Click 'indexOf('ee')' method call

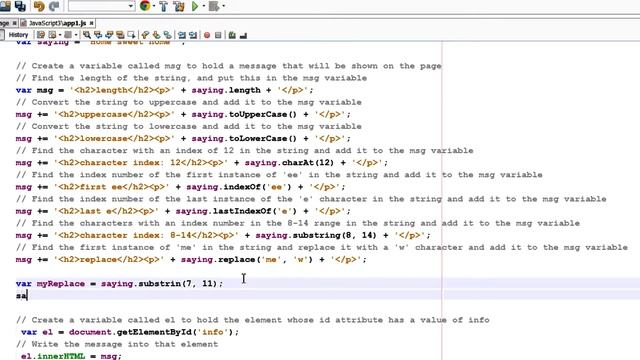(x=257, y=187)
